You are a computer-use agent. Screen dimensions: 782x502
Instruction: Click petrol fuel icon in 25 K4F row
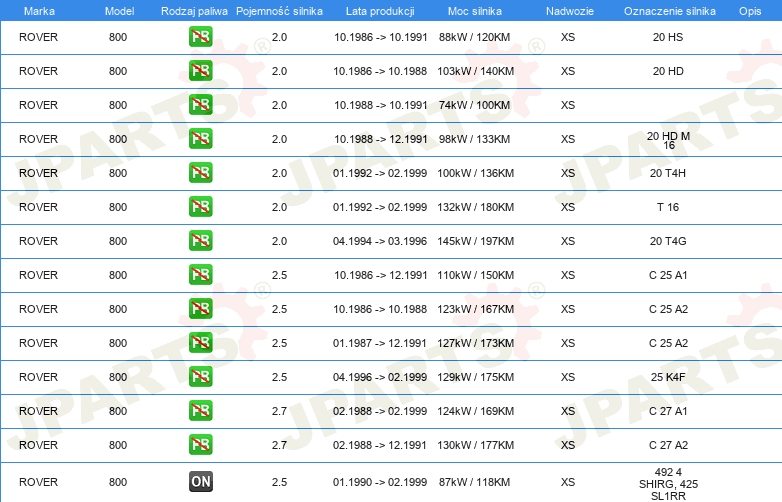tap(200, 376)
